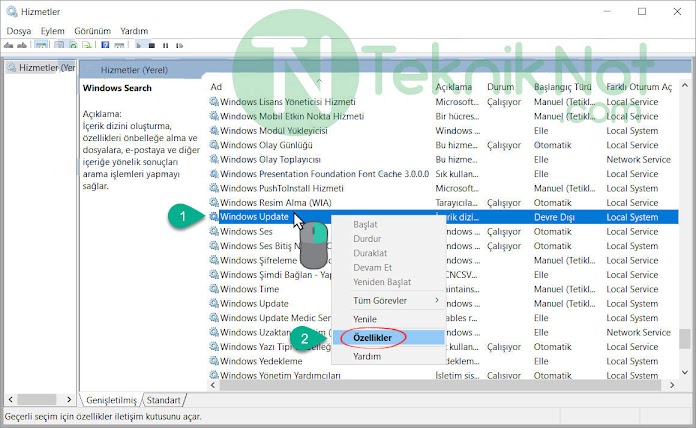Click Duraklat in the context menu

tap(388, 253)
